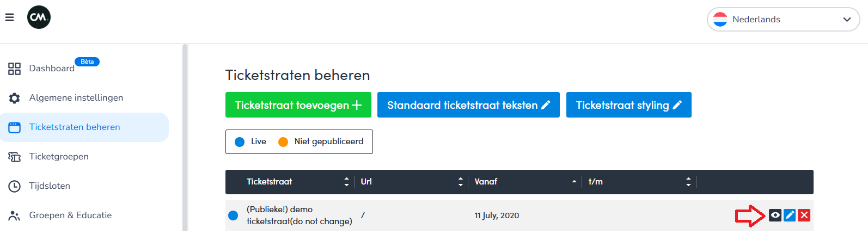Click the Ticketgroepen ticket icon
The image size is (868, 234).
[x=14, y=157]
